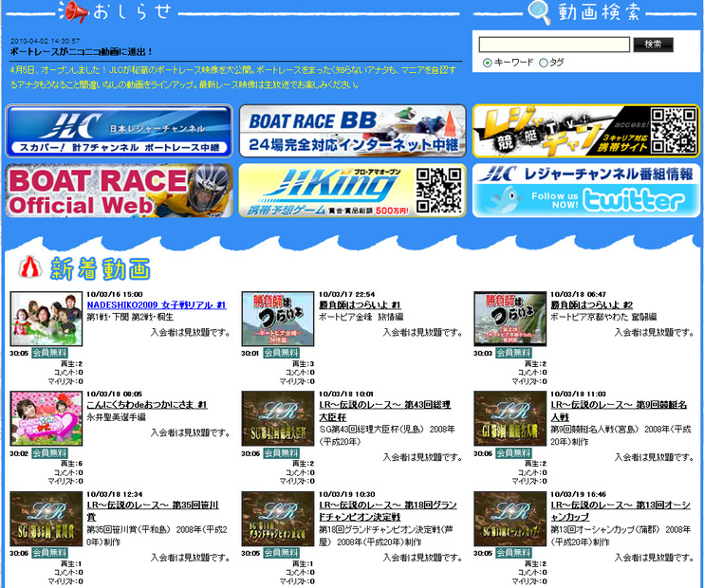
Task: Select the タグ radio button
Action: (544, 63)
